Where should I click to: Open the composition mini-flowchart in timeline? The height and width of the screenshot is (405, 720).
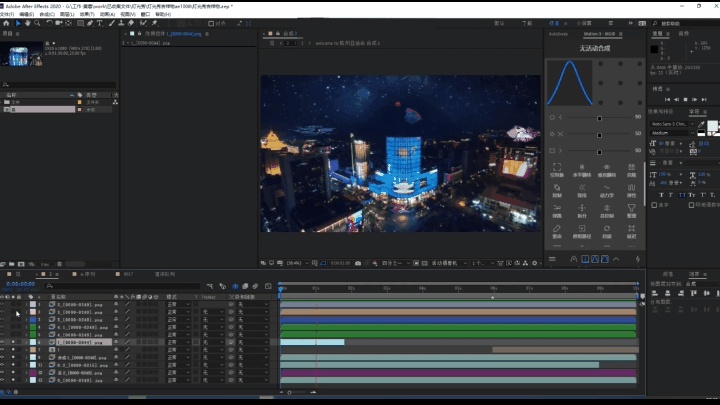210,286
